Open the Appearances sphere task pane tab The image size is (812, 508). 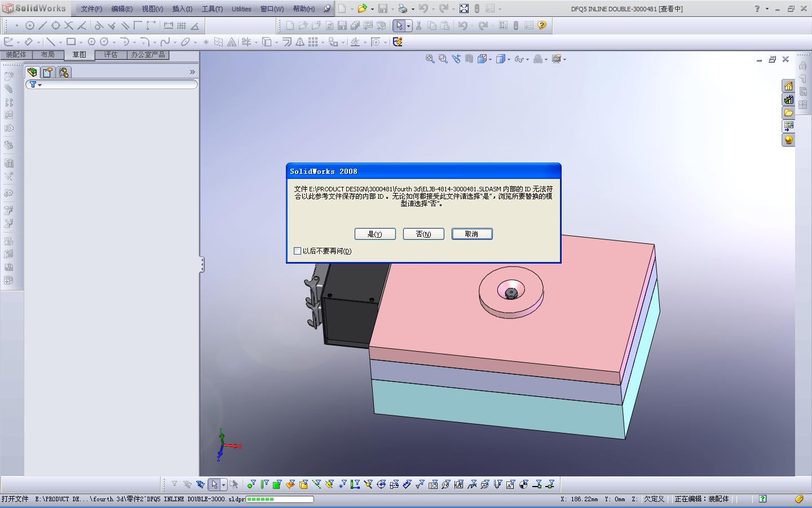788,140
